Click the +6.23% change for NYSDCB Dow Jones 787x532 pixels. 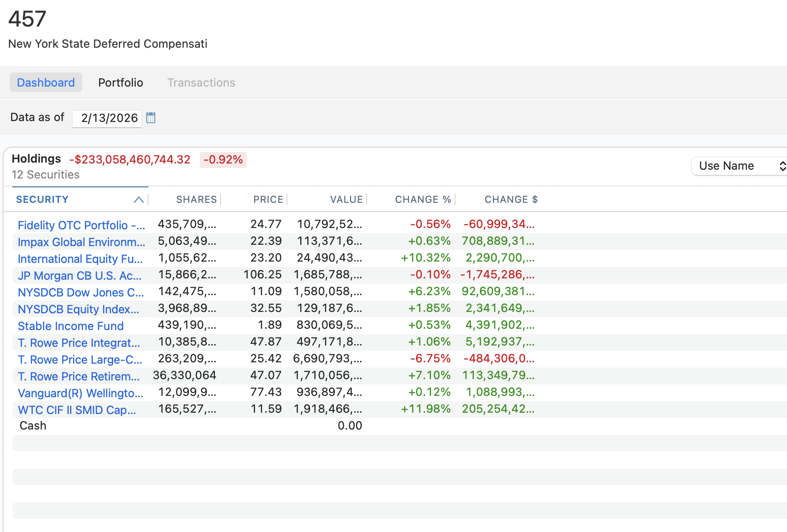429,292
